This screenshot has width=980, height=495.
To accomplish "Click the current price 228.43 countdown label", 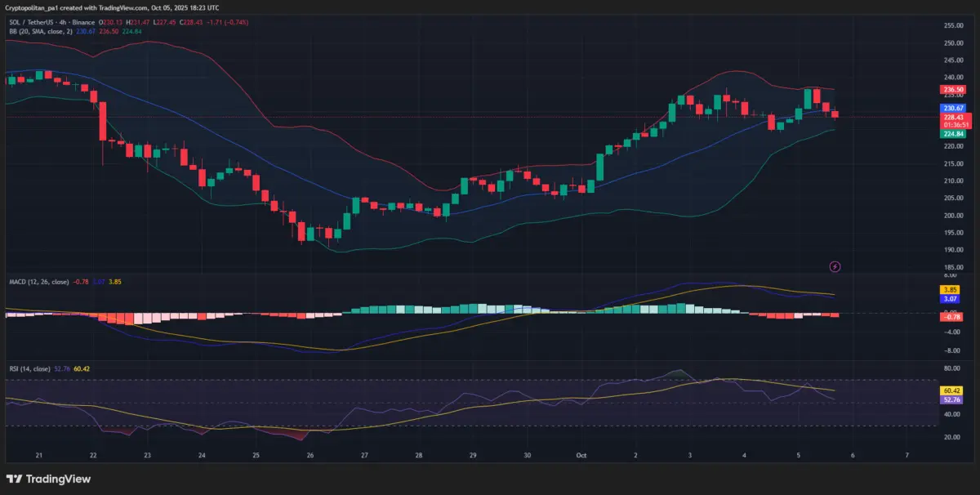I will tap(953, 121).
